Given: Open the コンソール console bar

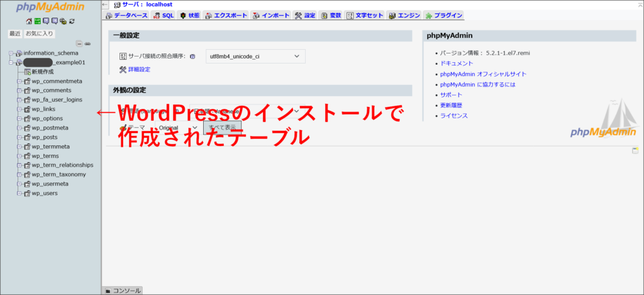Looking at the screenshot, I should pyautogui.click(x=123, y=291).
